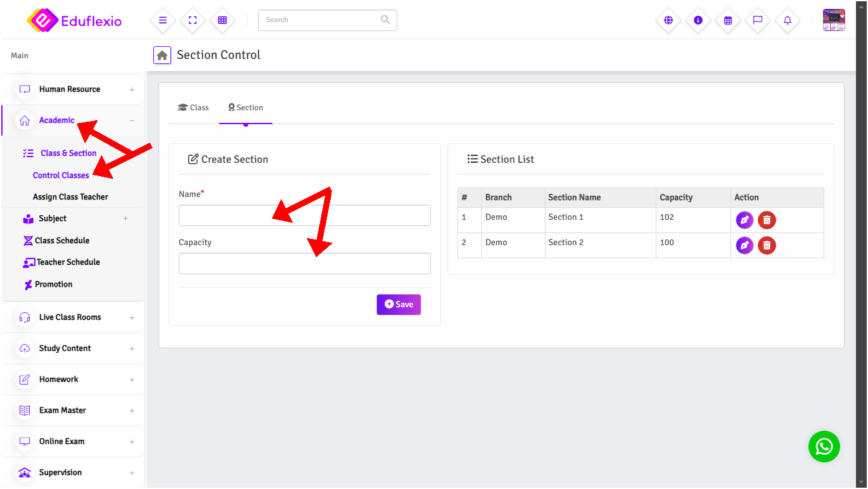Click the notification bell icon
This screenshot has width=868, height=489.
(788, 20)
